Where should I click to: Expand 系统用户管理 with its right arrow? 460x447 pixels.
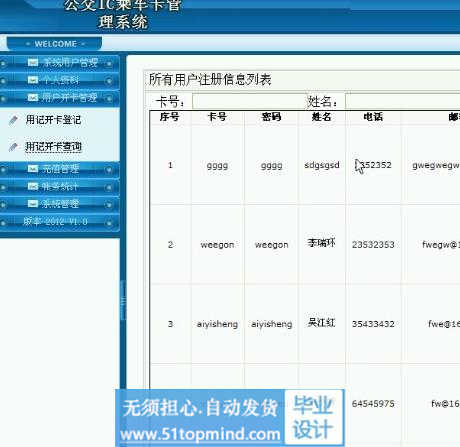(109, 63)
